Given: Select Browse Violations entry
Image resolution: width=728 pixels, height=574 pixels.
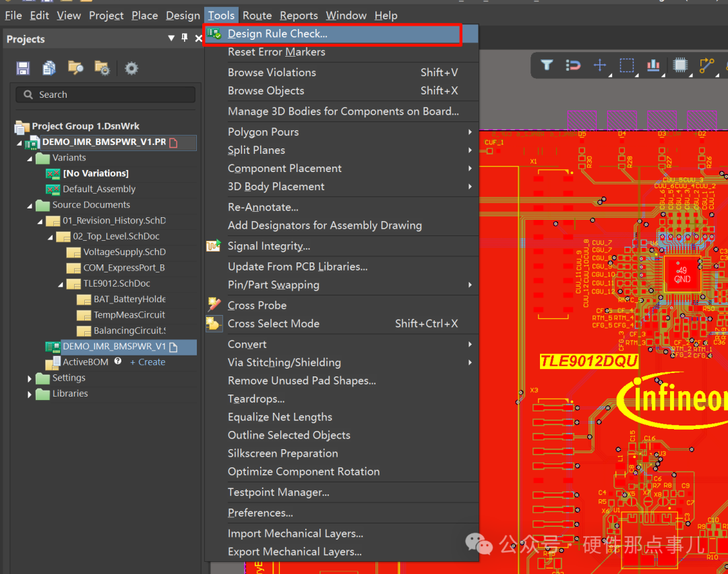Looking at the screenshot, I should [341, 72].
